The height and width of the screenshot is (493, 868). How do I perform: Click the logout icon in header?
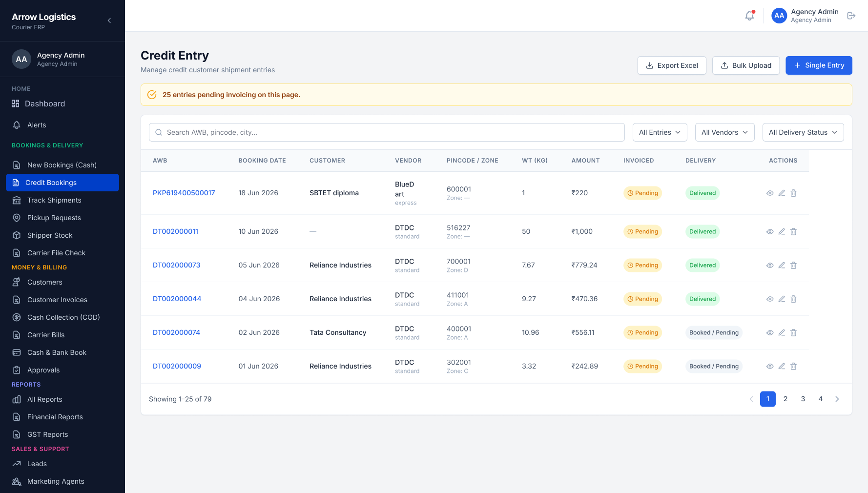click(x=851, y=16)
